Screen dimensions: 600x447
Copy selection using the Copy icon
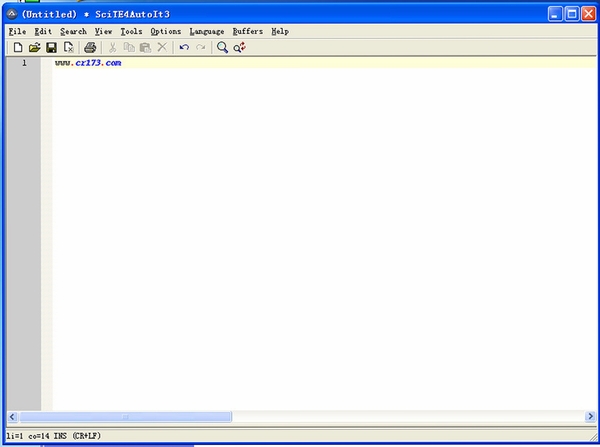(x=129, y=47)
